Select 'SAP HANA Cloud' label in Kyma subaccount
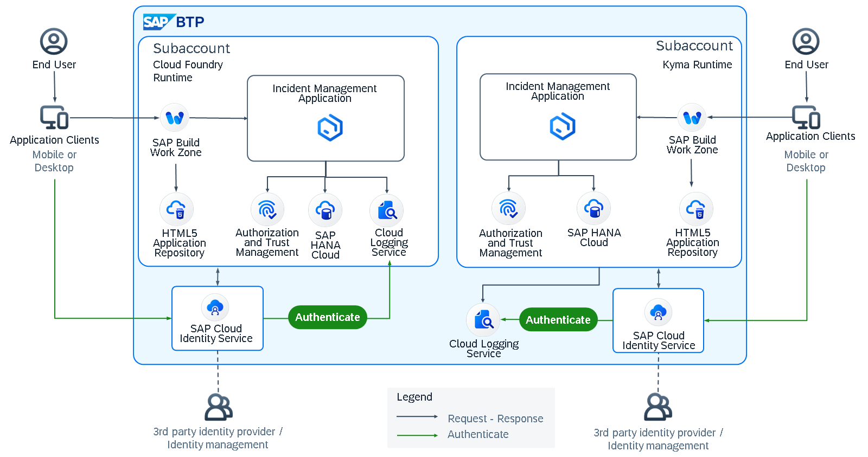The height and width of the screenshot is (457, 868). tap(594, 237)
